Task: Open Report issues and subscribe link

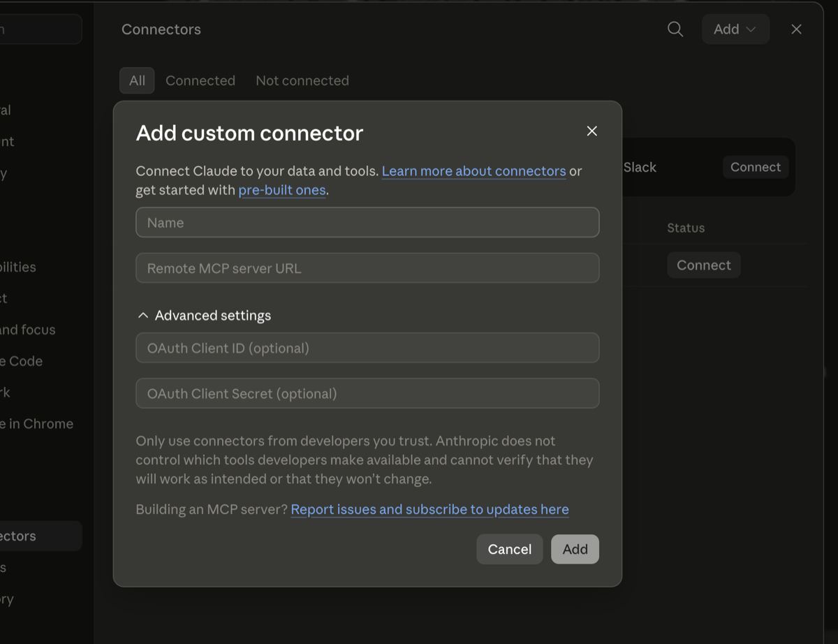Action: pos(429,509)
